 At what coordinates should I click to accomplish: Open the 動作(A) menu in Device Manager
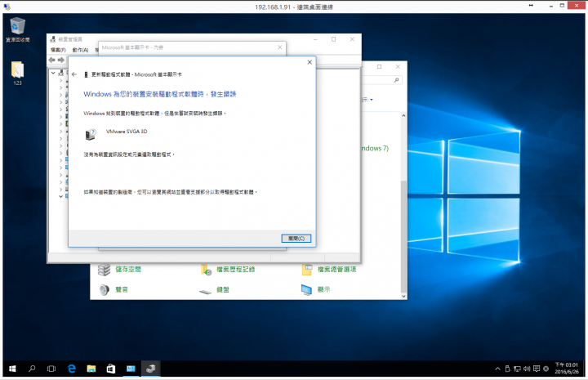point(80,50)
